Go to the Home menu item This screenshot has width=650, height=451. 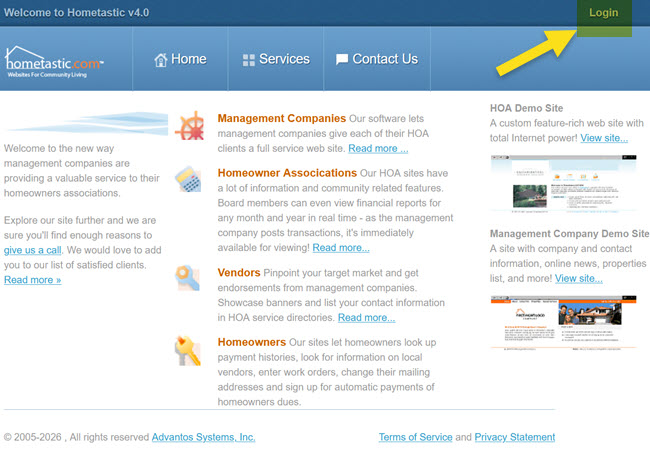click(180, 59)
